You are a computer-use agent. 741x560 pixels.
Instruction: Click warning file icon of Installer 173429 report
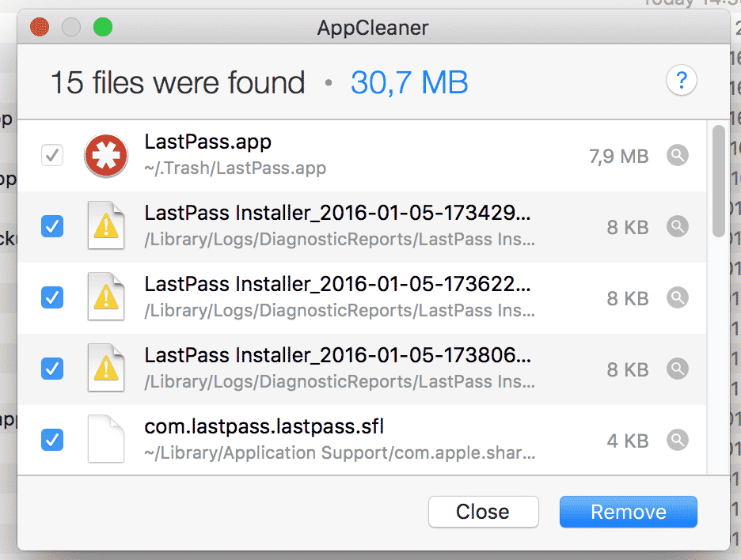coord(106,225)
